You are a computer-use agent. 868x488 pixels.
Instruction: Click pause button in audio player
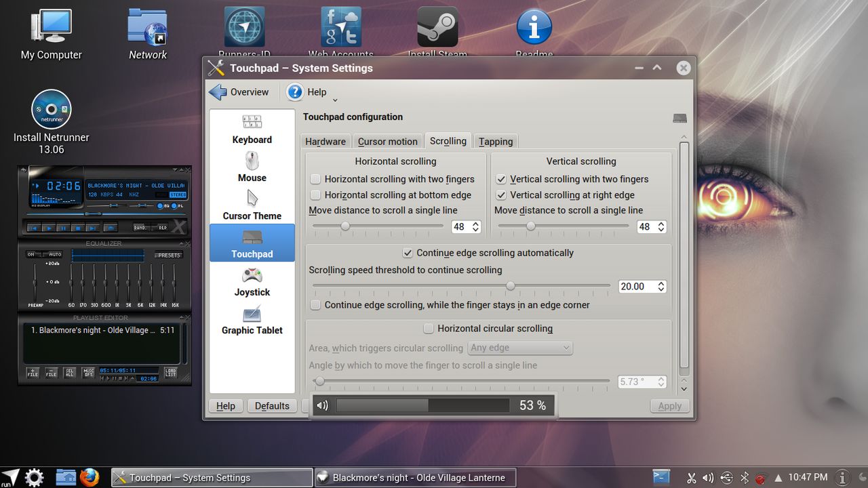coord(63,228)
